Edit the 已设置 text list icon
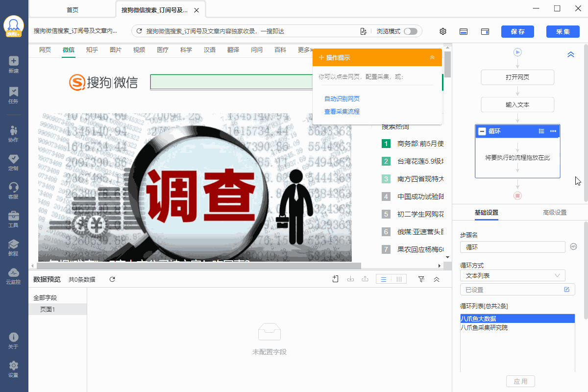 pos(566,290)
